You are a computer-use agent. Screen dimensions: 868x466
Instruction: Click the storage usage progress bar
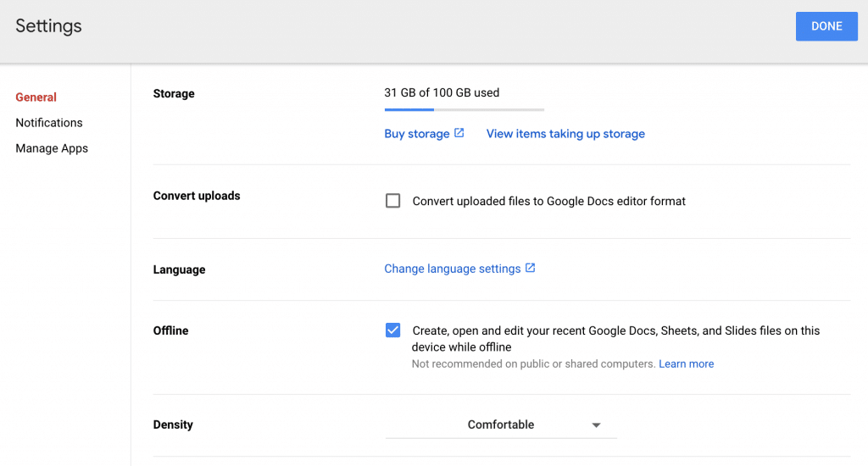pyautogui.click(x=464, y=109)
